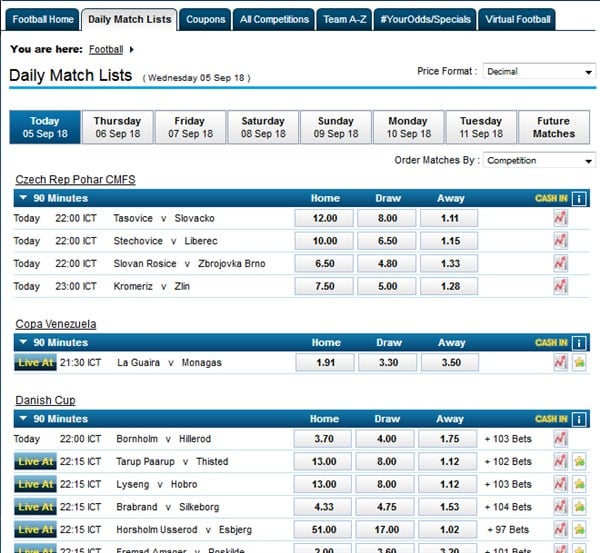Image resolution: width=600 pixels, height=553 pixels.
Task: Click Kromeriz v Zlin match name
Action: click(x=152, y=286)
